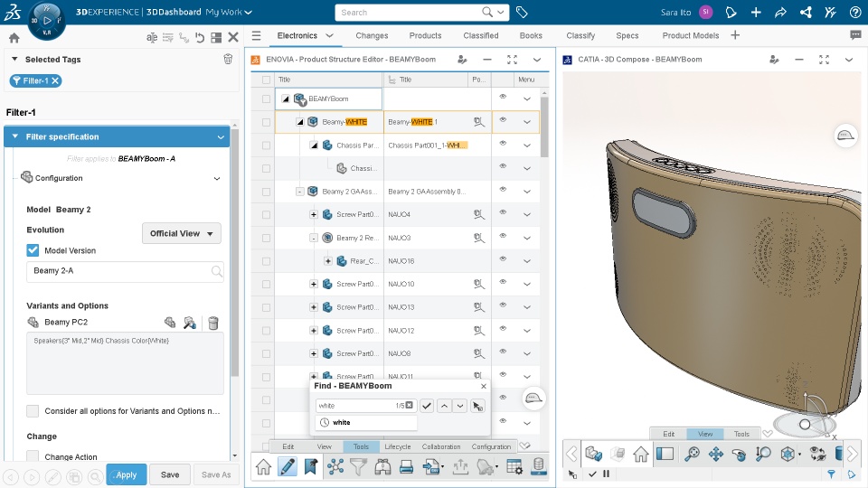Image resolution: width=868 pixels, height=488 pixels.
Task: Click the plus add icon in top bar
Action: pyautogui.click(x=756, y=12)
